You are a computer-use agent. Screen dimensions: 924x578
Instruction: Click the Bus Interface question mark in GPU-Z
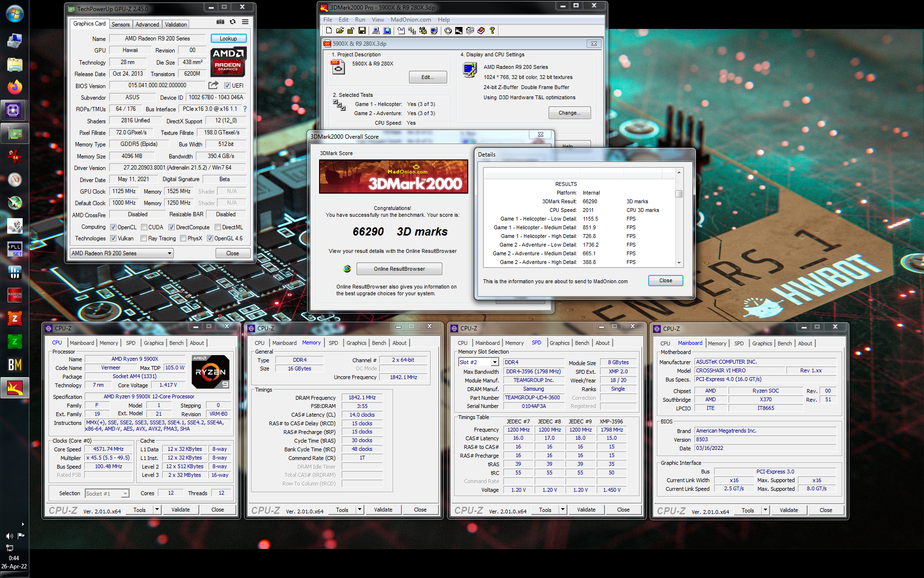click(245, 109)
